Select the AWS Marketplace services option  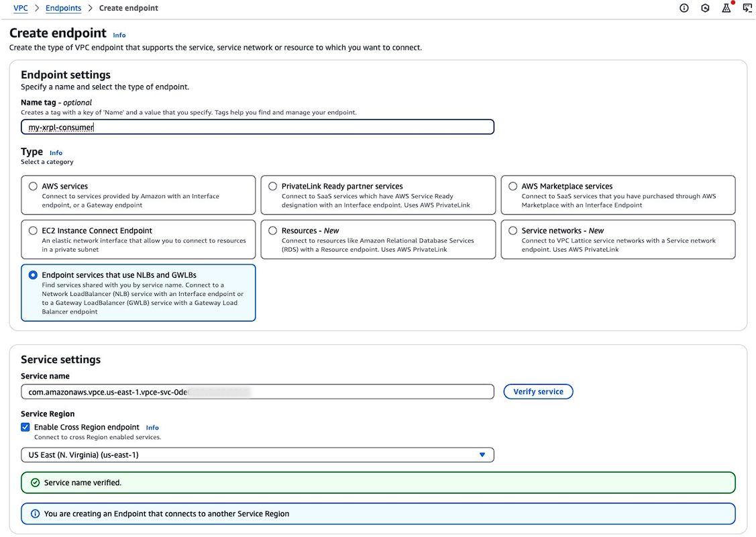tap(512, 186)
